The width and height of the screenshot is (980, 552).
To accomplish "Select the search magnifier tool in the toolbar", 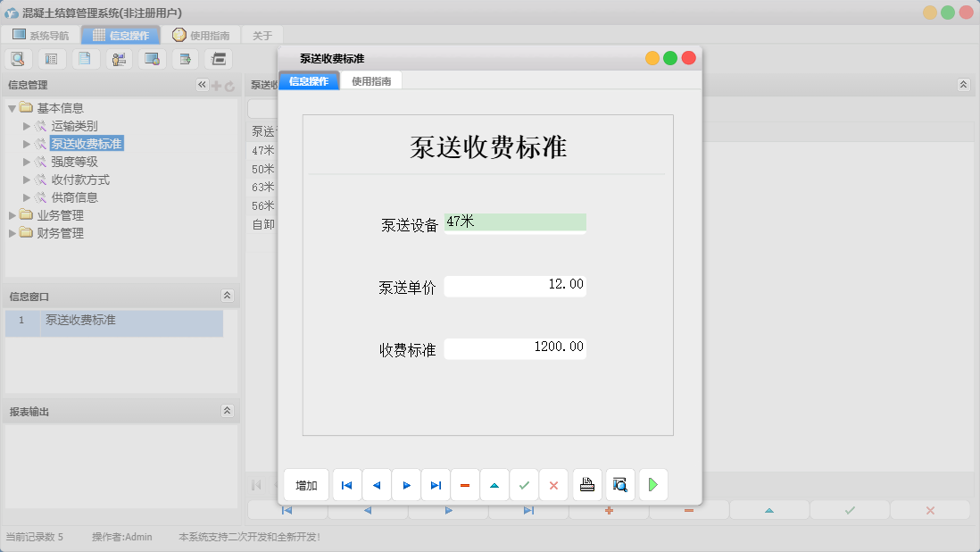I will (18, 58).
